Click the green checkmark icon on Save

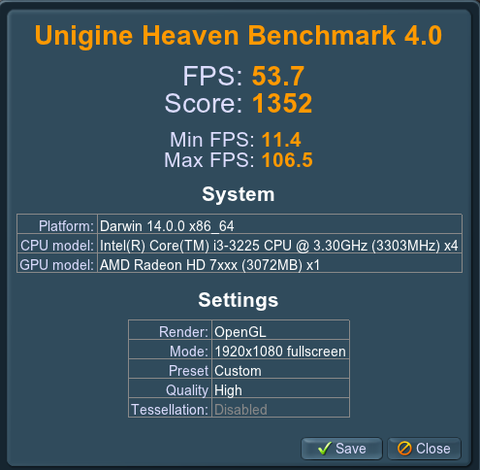tap(325, 448)
